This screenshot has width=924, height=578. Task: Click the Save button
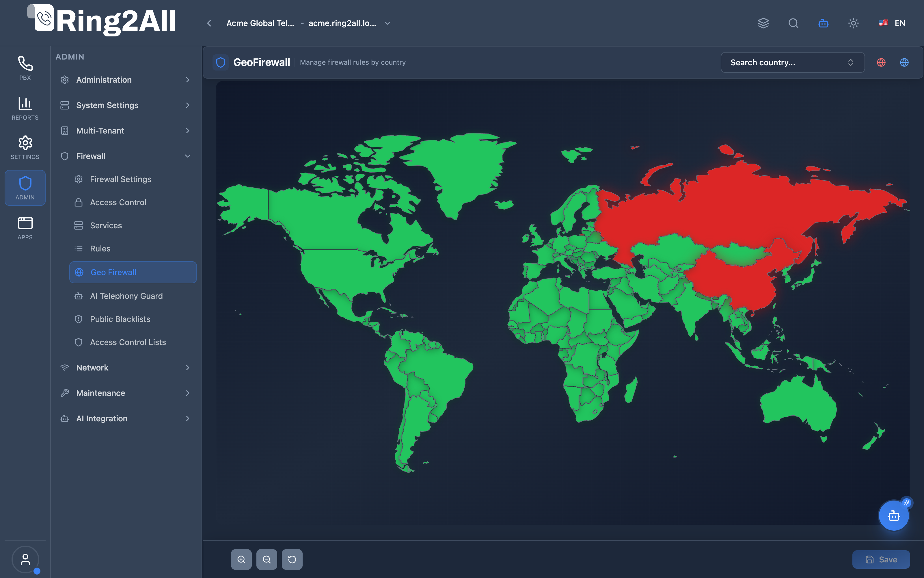click(881, 559)
